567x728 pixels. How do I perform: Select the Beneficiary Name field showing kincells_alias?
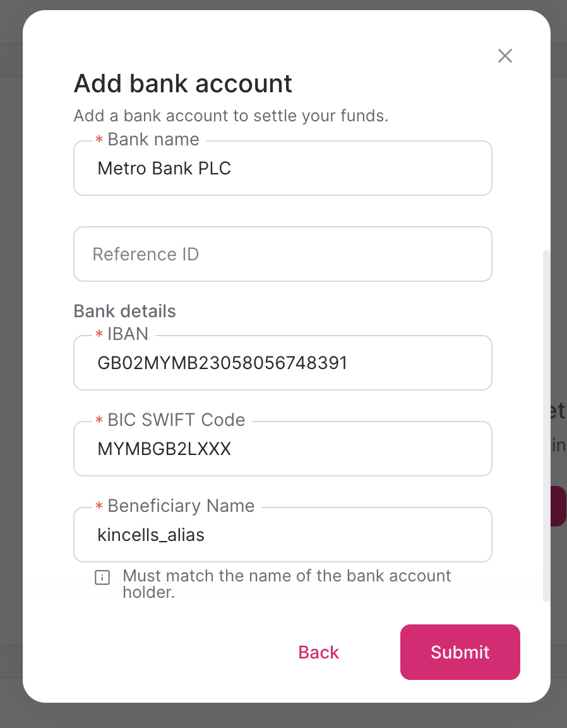282,535
